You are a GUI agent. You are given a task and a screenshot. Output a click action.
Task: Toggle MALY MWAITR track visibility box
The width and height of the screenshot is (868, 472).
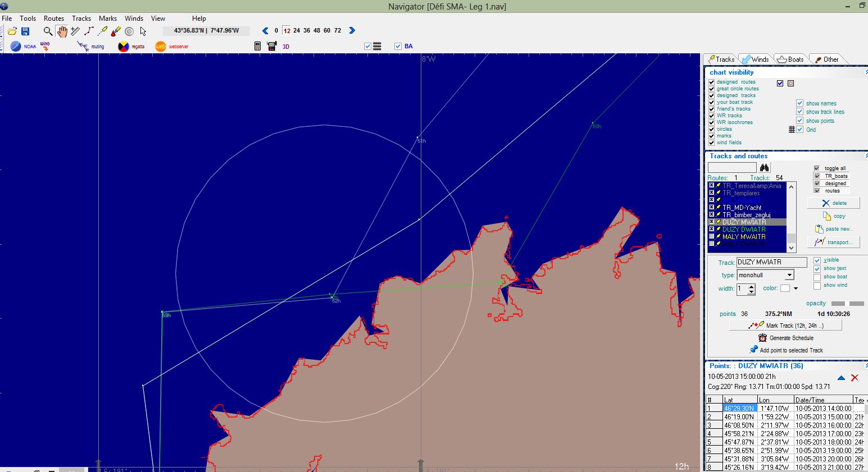(x=712, y=237)
